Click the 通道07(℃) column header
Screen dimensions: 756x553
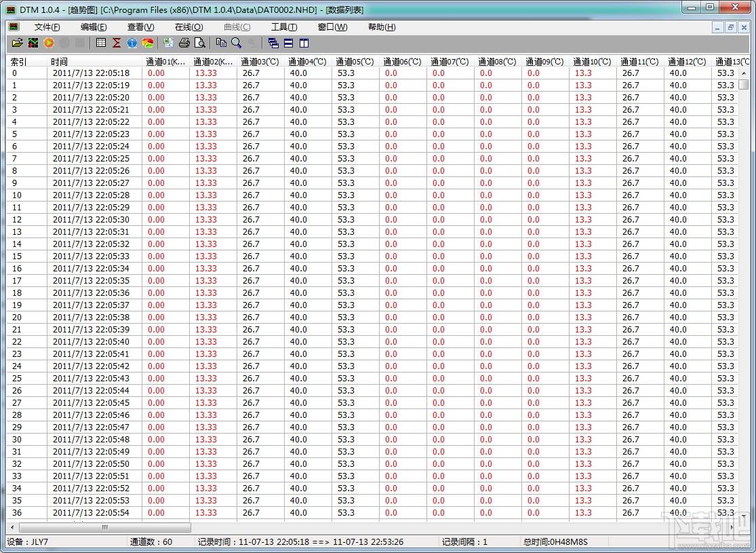pyautogui.click(x=451, y=62)
